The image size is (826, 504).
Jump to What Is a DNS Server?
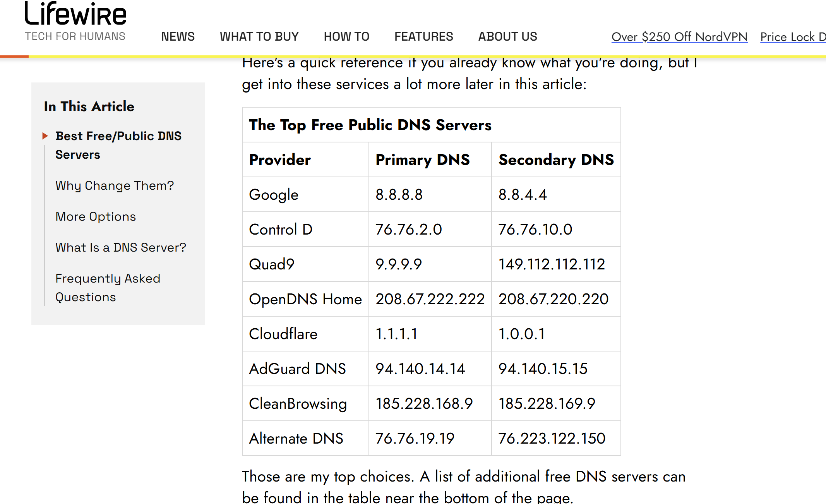coord(121,247)
